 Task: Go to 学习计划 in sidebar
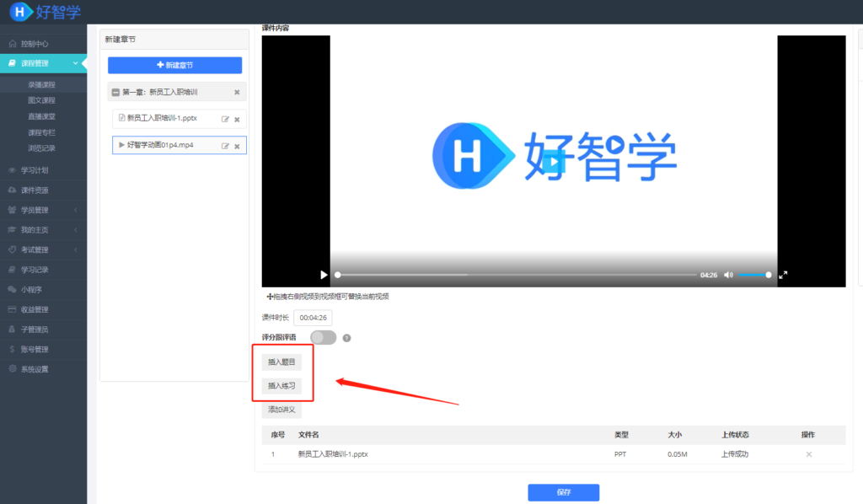pyautogui.click(x=34, y=170)
